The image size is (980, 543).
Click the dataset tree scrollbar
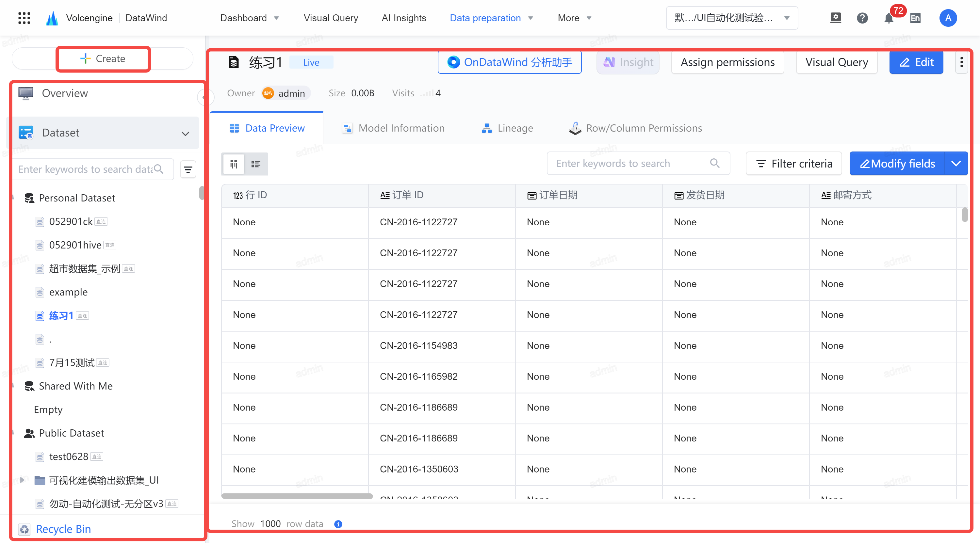[202, 193]
